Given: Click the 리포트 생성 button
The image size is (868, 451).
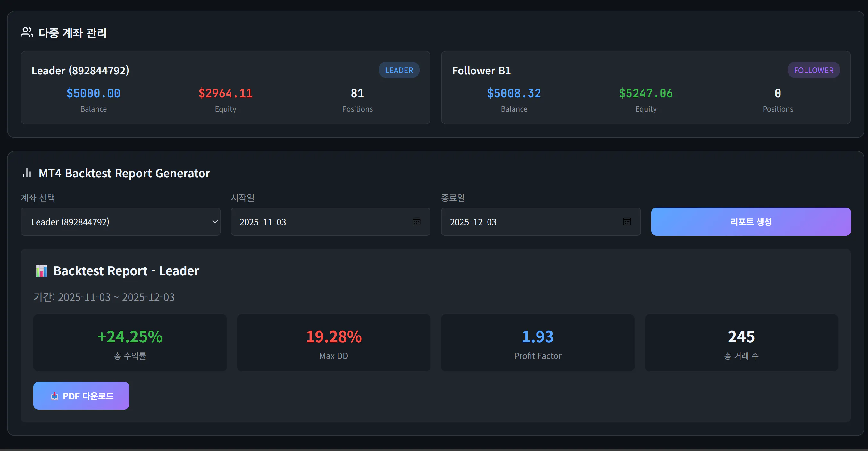Looking at the screenshot, I should pos(750,222).
